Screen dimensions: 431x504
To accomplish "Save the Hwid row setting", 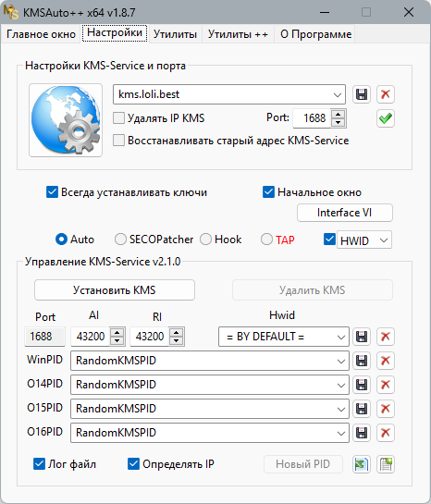I will click(x=362, y=337).
